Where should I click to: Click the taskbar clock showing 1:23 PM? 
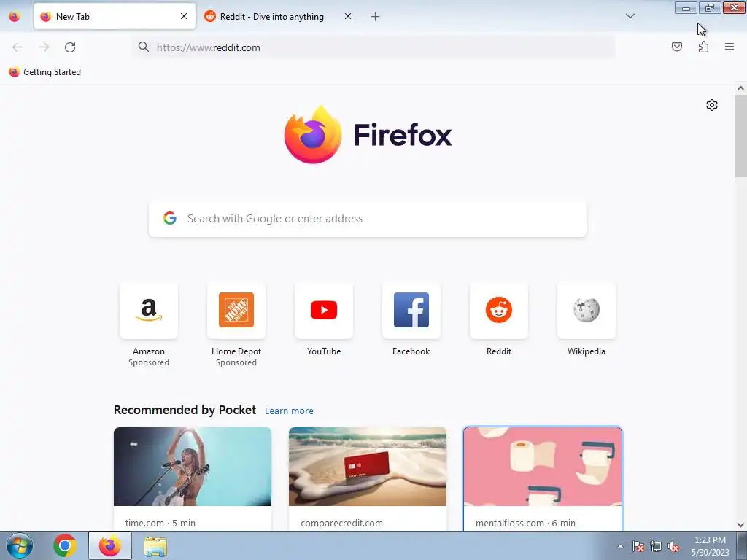point(710,546)
